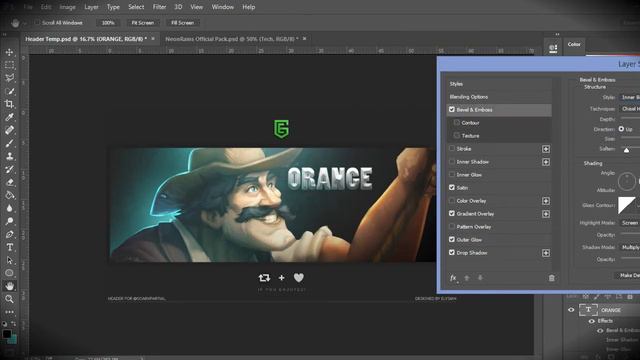This screenshot has height=360, width=640.
Task: Click the swap foreground/background colors icon
Action: tap(13, 324)
